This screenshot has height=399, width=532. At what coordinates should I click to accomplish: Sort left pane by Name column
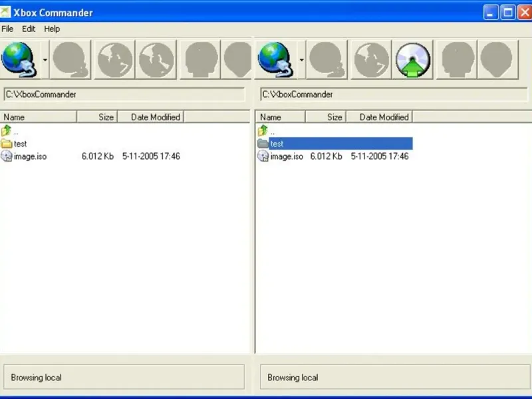click(39, 117)
